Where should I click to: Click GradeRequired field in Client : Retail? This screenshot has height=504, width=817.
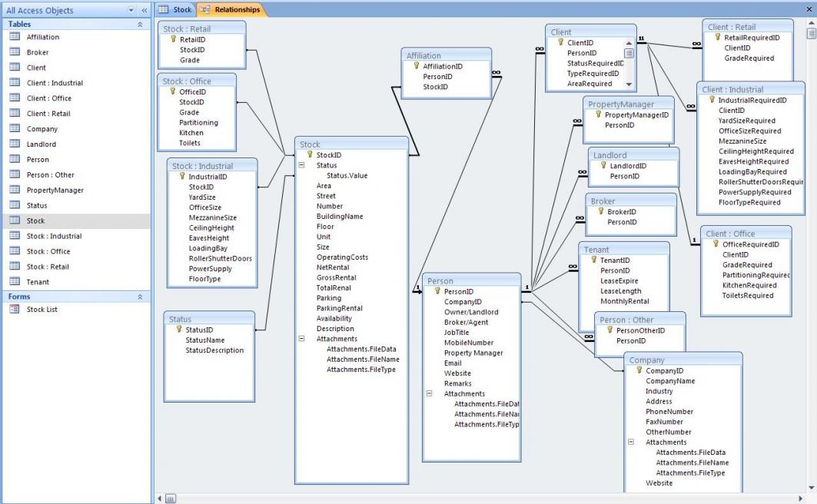pos(749,58)
